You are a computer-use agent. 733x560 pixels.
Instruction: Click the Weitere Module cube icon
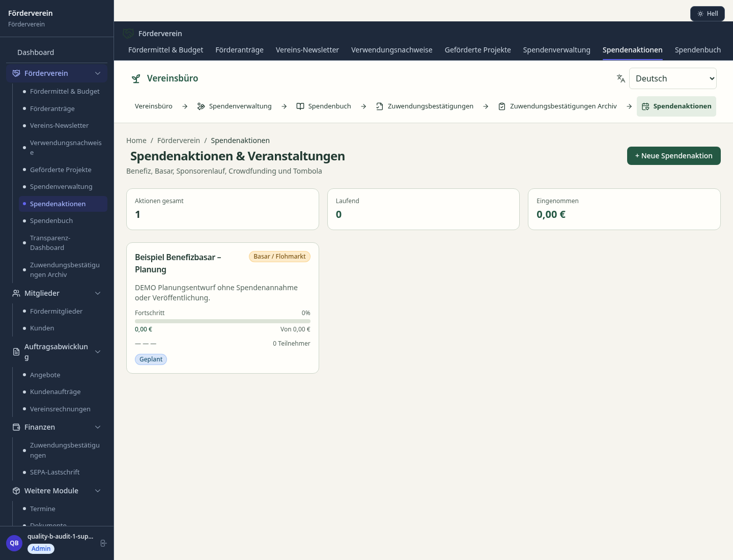click(x=16, y=491)
